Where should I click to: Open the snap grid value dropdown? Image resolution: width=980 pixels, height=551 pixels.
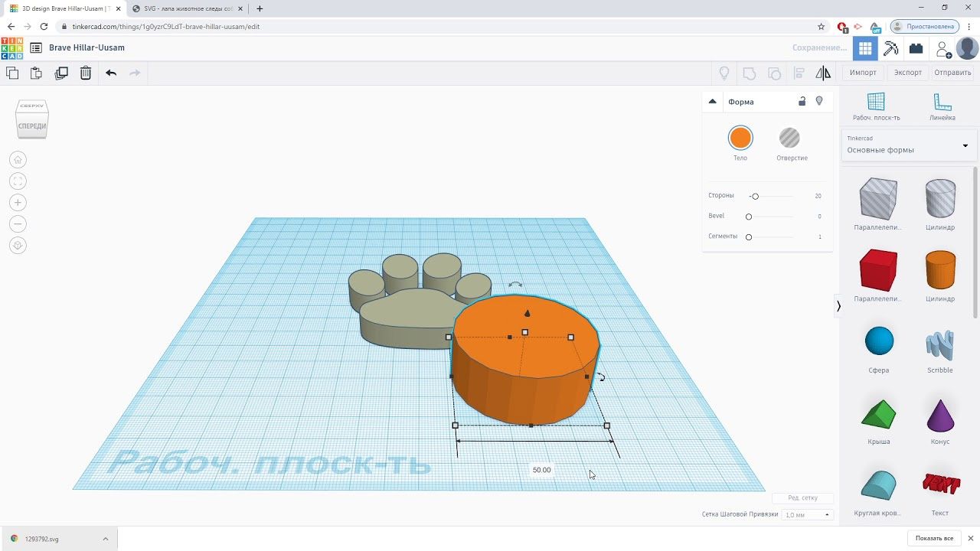(x=808, y=515)
